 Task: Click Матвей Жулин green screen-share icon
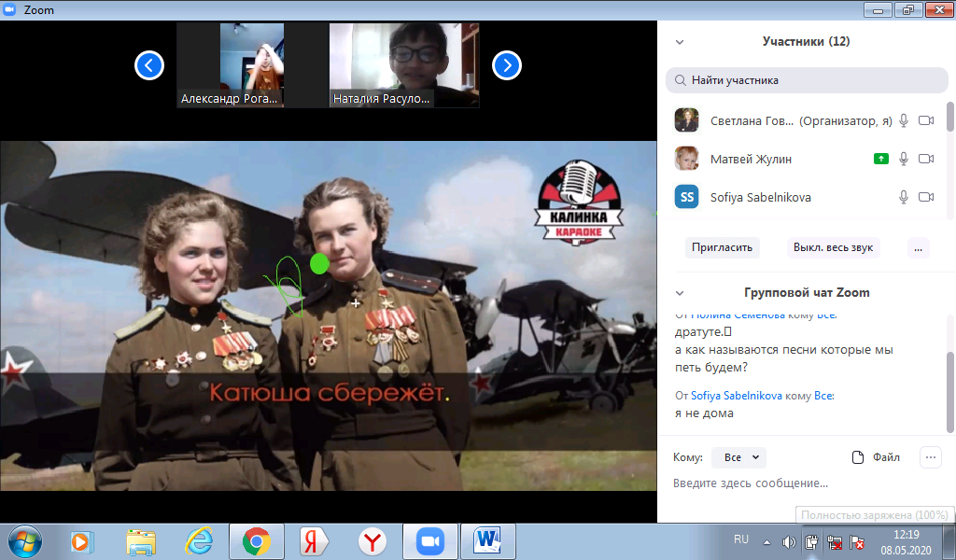pyautogui.click(x=881, y=159)
